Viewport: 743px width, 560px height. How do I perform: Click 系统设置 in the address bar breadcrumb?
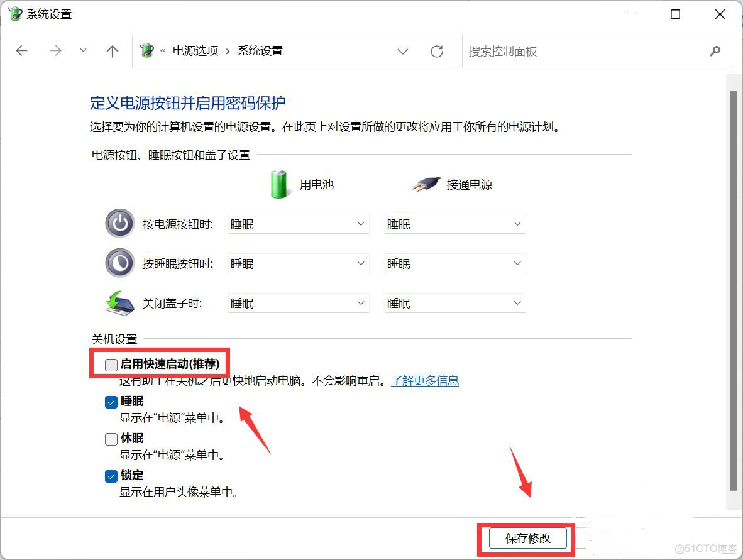pyautogui.click(x=260, y=51)
